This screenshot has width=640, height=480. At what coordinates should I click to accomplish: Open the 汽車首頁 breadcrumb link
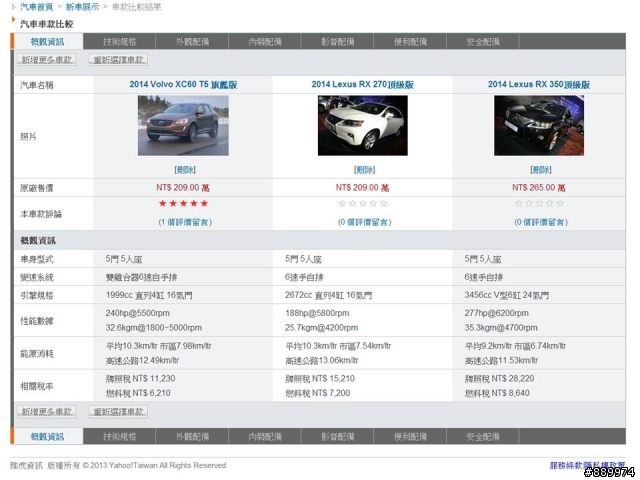click(x=36, y=7)
